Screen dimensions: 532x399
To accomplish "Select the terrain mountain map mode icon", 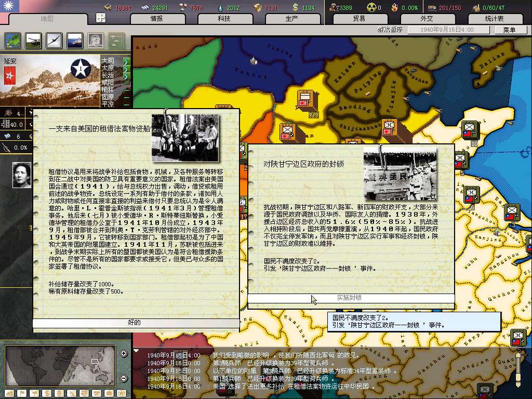I will coord(9,393).
